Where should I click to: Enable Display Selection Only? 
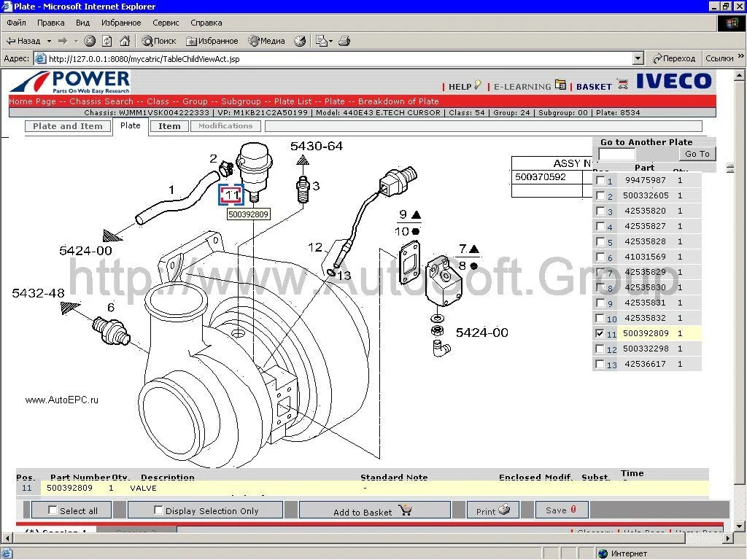click(x=158, y=510)
